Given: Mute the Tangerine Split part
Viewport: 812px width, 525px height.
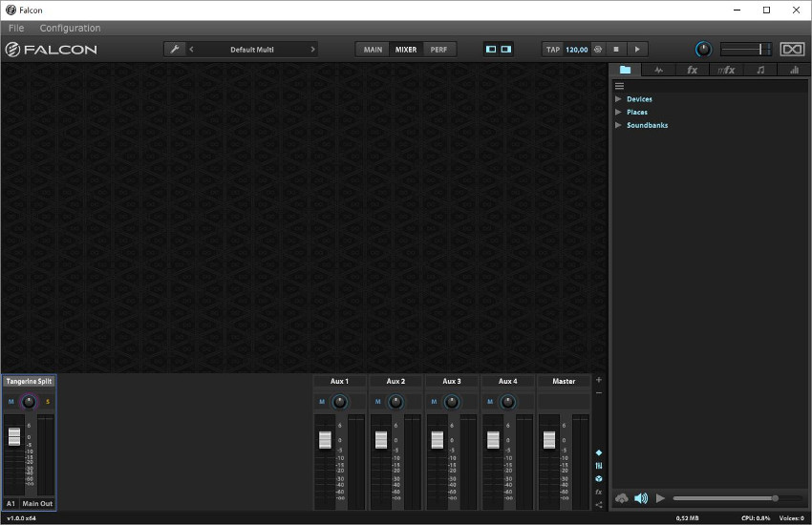Looking at the screenshot, I should [x=11, y=401].
